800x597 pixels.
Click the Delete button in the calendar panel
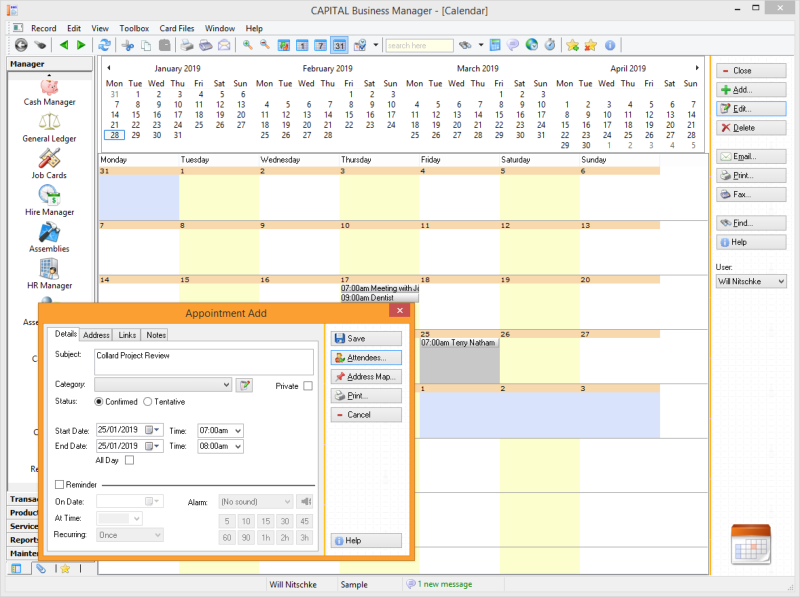click(x=751, y=128)
